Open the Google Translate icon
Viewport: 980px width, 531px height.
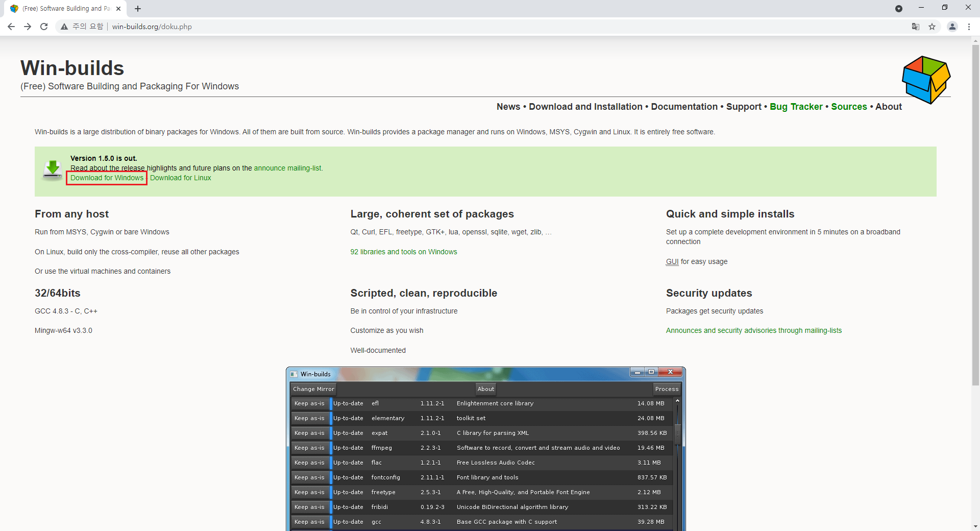[916, 27]
